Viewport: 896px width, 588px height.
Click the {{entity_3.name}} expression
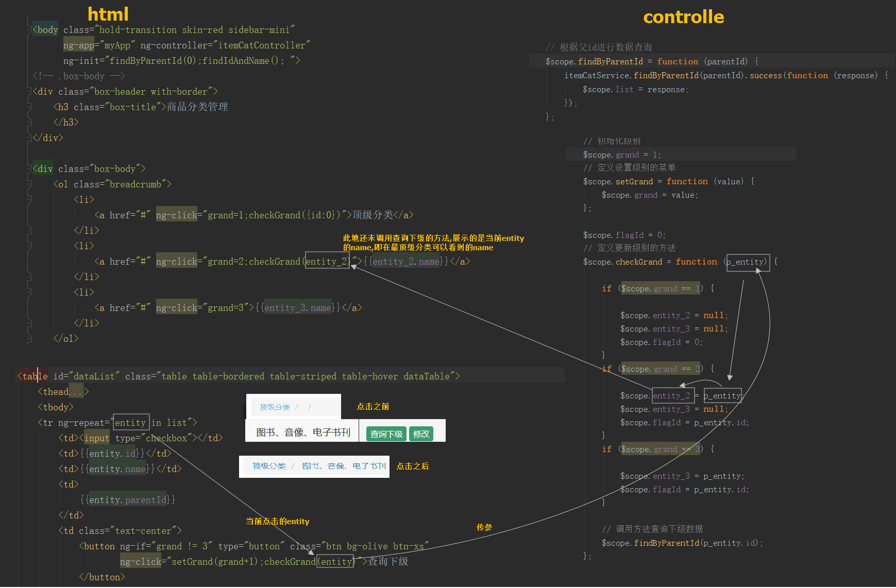coord(298,308)
